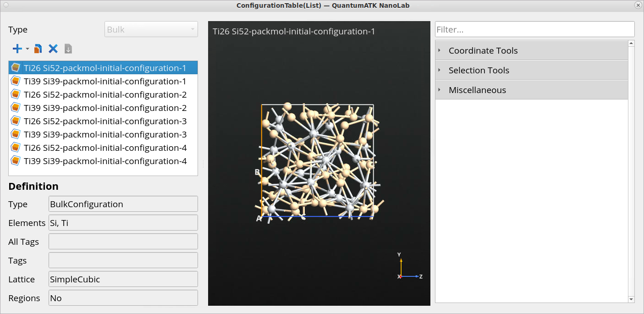Image resolution: width=644 pixels, height=314 pixels.
Task: Click the Definition heading
Action: click(x=33, y=186)
